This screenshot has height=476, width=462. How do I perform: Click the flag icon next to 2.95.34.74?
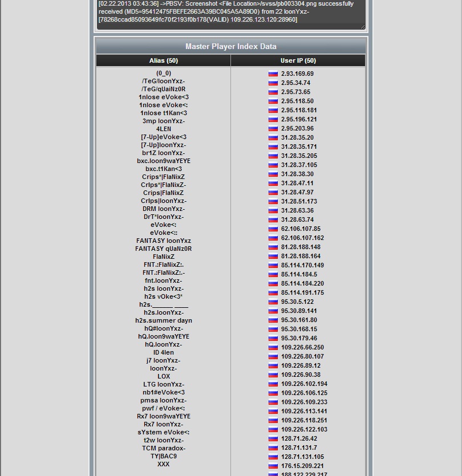273,83
